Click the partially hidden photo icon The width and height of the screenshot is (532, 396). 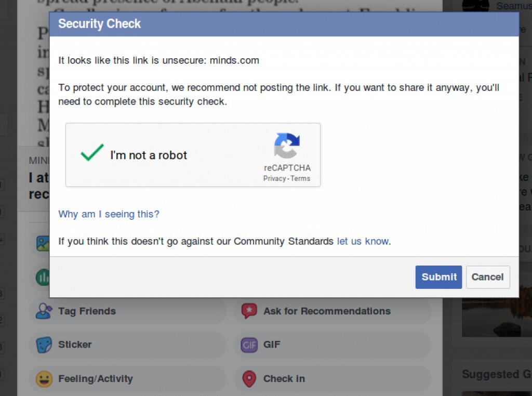pos(42,243)
